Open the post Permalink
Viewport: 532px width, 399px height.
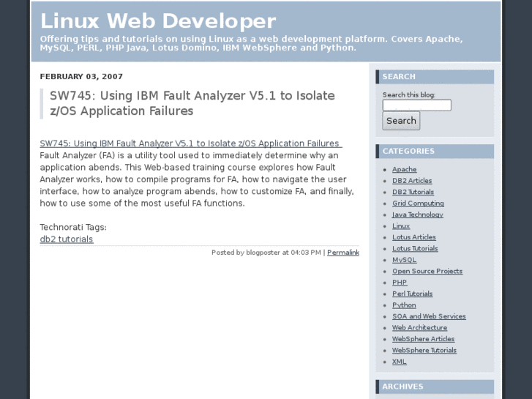point(343,253)
